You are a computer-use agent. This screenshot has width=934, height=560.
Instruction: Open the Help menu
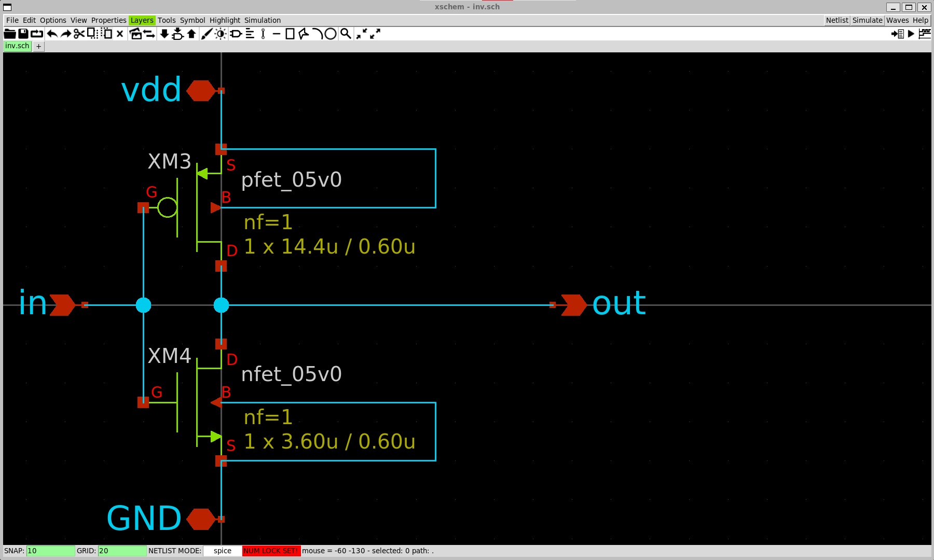(x=921, y=20)
